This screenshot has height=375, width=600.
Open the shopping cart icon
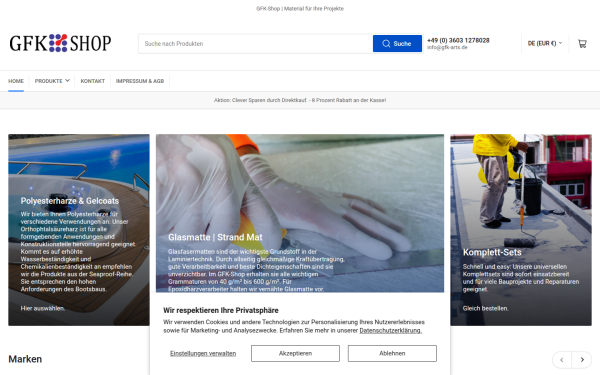point(582,44)
